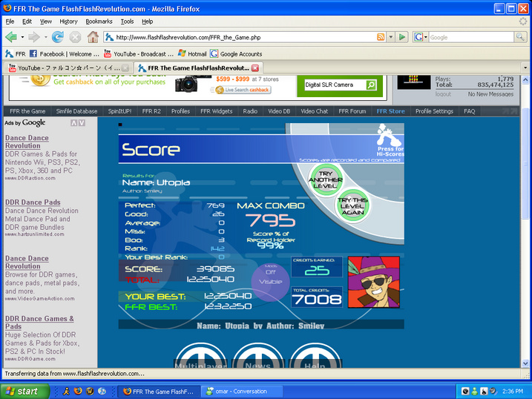Open the Bookmarks menu
Image resolution: width=532 pixels, height=399 pixels.
(99, 22)
